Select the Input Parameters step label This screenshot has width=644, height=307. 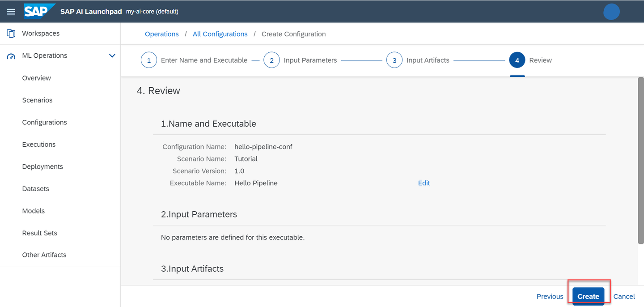[x=310, y=60]
